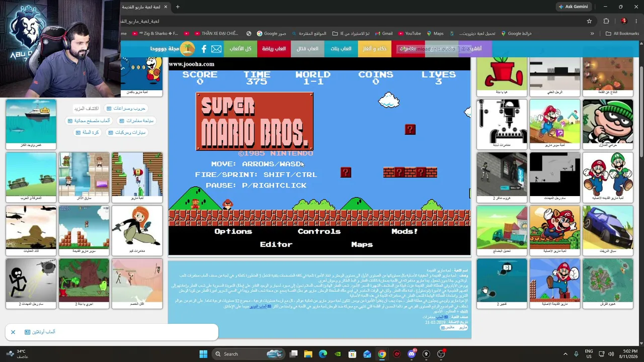The width and height of the screenshot is (644, 362).
Task: Open the red flower pot game thumbnail
Action: [502, 76]
